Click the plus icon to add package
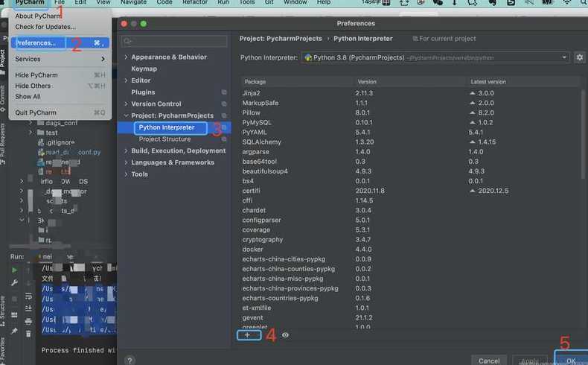This screenshot has height=365, width=588. point(247,335)
